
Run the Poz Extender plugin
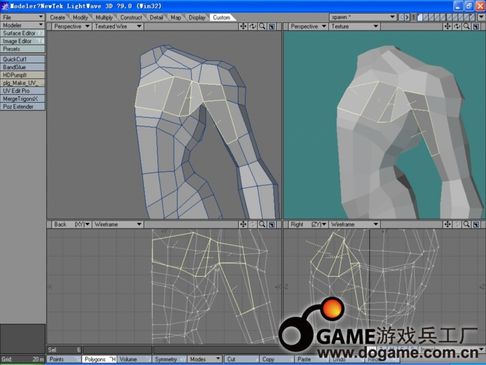pyautogui.click(x=22, y=107)
